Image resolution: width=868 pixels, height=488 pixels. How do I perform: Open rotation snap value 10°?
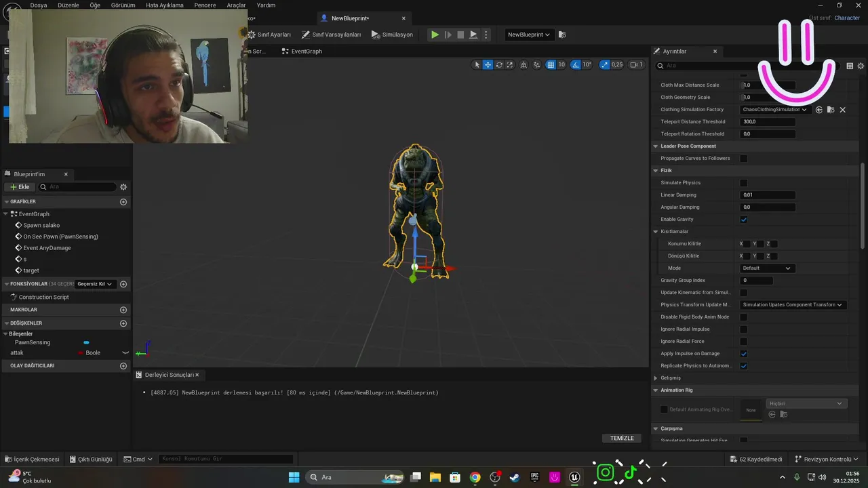tap(587, 64)
